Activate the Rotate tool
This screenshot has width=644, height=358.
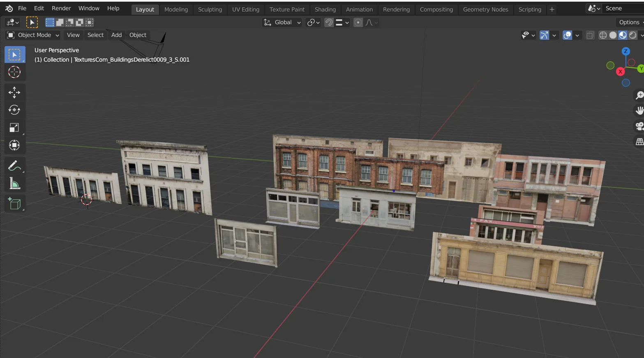[x=14, y=110]
